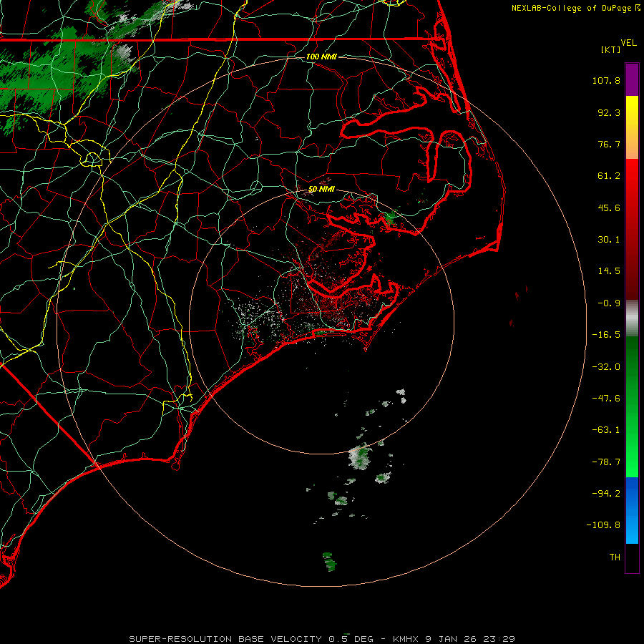Pick the black TH segment at the bar's bottom
644x644 pixels.
pos(632,557)
